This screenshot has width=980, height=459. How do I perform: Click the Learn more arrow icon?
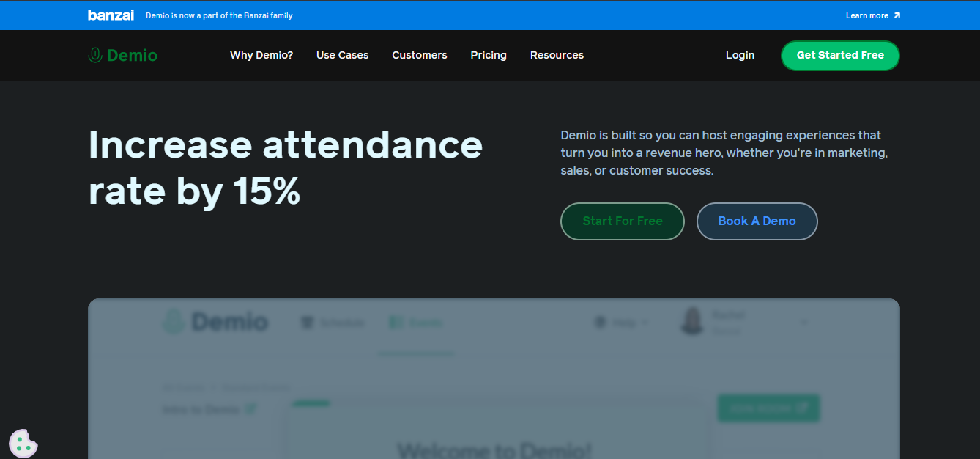(897, 15)
